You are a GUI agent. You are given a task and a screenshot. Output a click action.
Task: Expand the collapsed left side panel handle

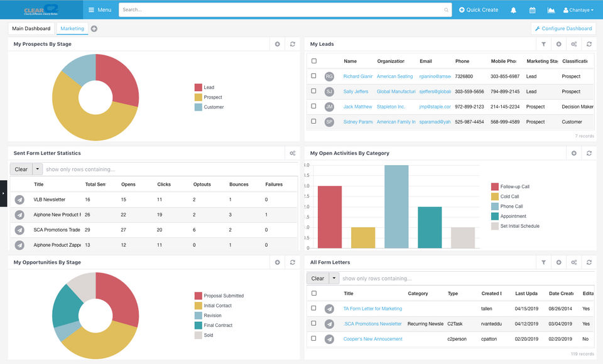pyautogui.click(x=3, y=193)
